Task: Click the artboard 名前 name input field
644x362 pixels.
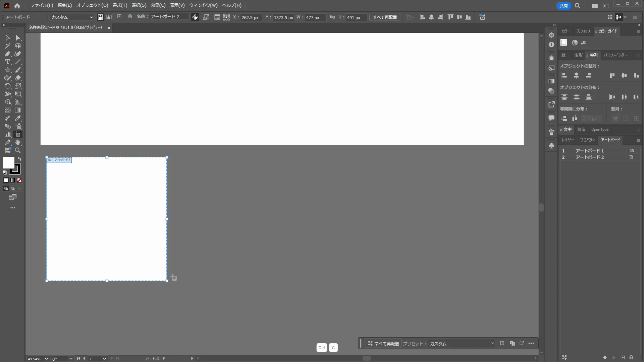Action: point(169,17)
